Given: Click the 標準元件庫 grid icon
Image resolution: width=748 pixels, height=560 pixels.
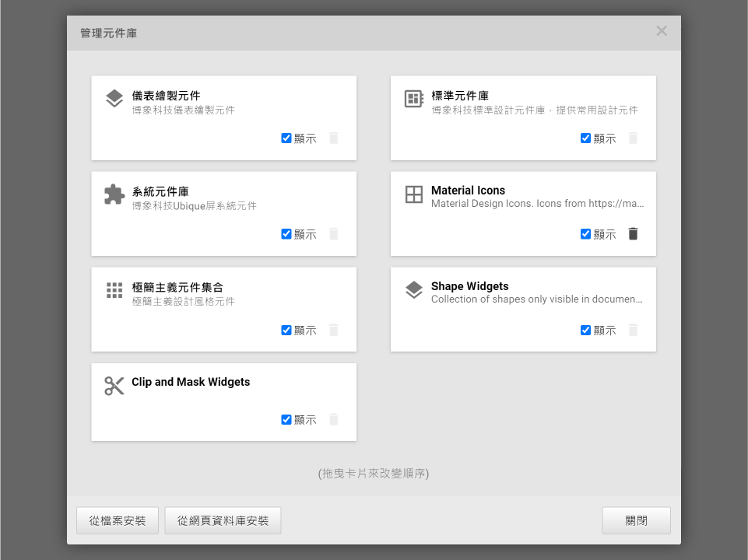Looking at the screenshot, I should pyautogui.click(x=413, y=97).
